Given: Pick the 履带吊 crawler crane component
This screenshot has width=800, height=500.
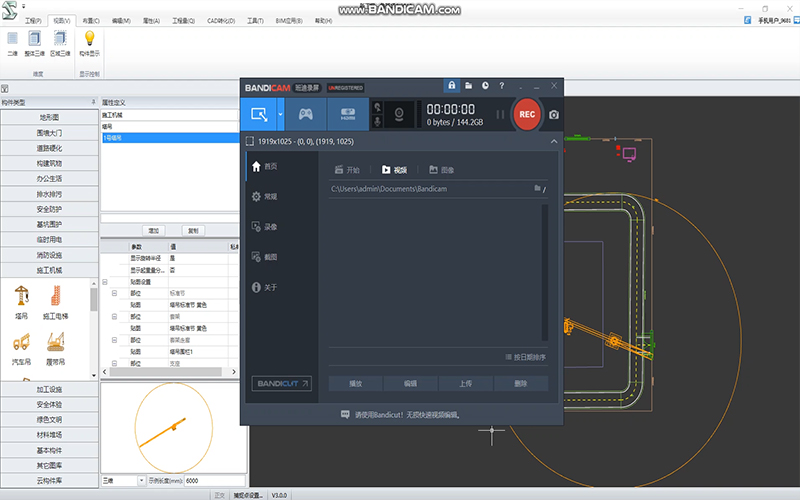Looking at the screenshot, I should click(x=56, y=348).
